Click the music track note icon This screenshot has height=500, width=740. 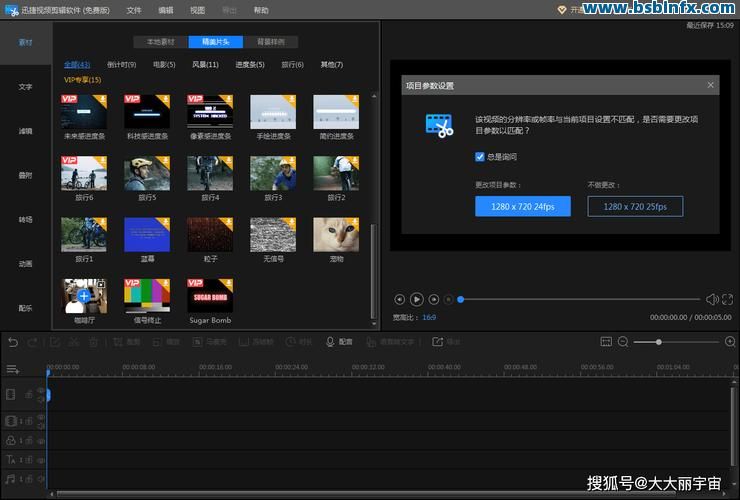tap(10, 479)
